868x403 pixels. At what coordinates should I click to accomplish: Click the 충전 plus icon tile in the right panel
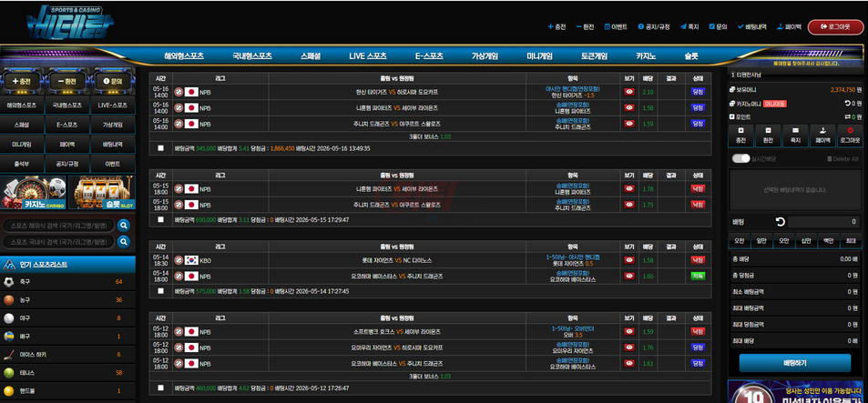(x=740, y=135)
